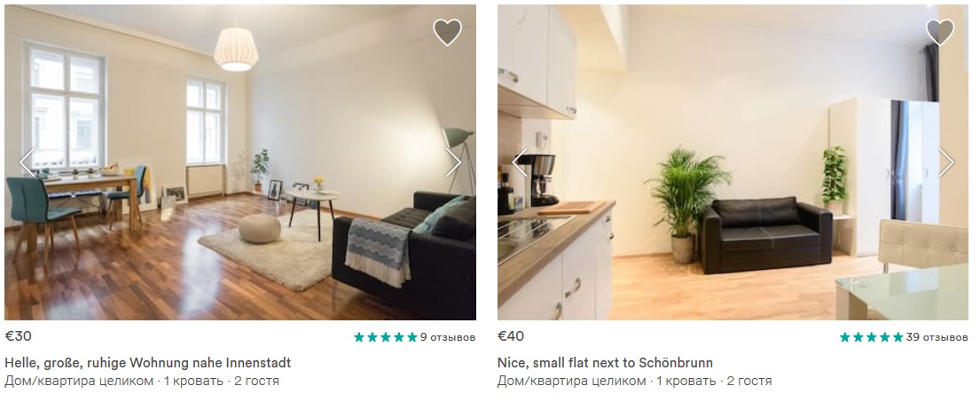Image resolution: width=980 pixels, height=402 pixels.
Task: Show next photo of the €30 apartment
Action: (453, 162)
